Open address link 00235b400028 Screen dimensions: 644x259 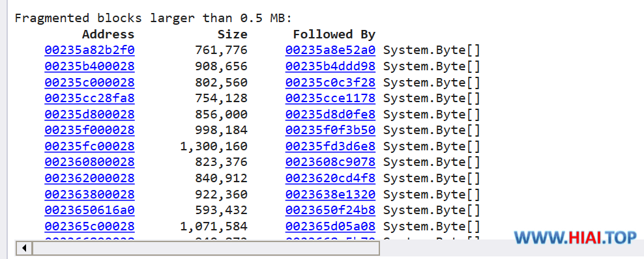pos(89,66)
